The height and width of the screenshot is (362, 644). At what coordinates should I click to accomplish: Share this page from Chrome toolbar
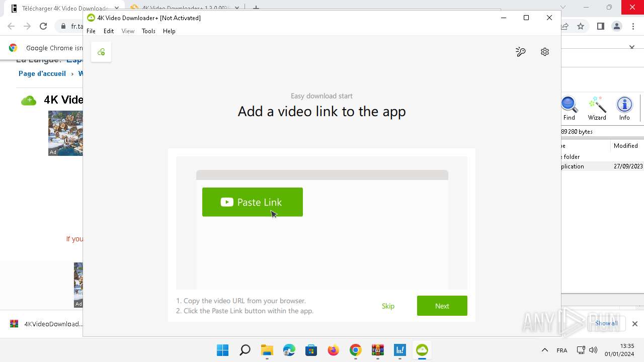pos(565,26)
